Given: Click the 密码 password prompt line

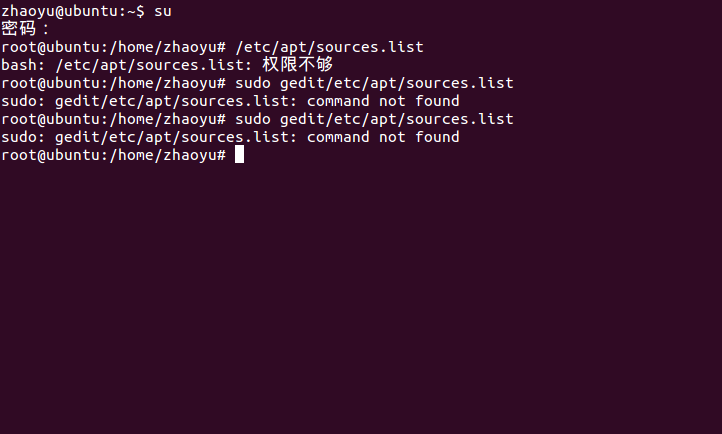Looking at the screenshot, I should coord(25,29).
